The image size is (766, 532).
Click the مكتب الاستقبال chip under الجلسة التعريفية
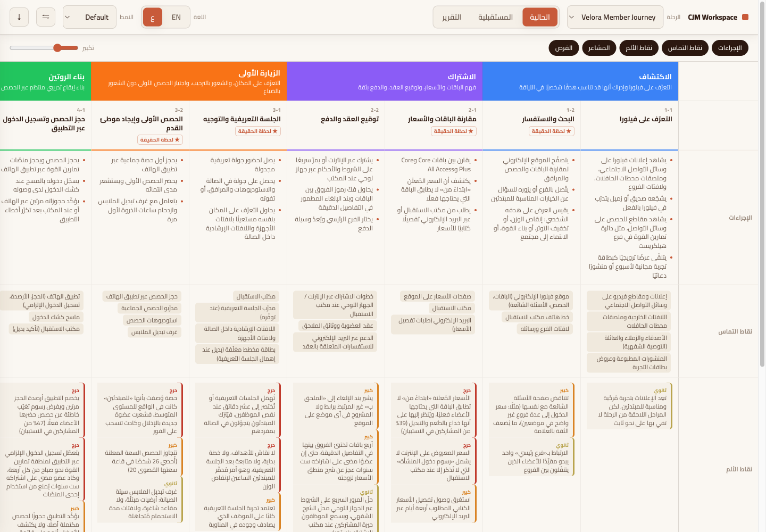pos(256,296)
